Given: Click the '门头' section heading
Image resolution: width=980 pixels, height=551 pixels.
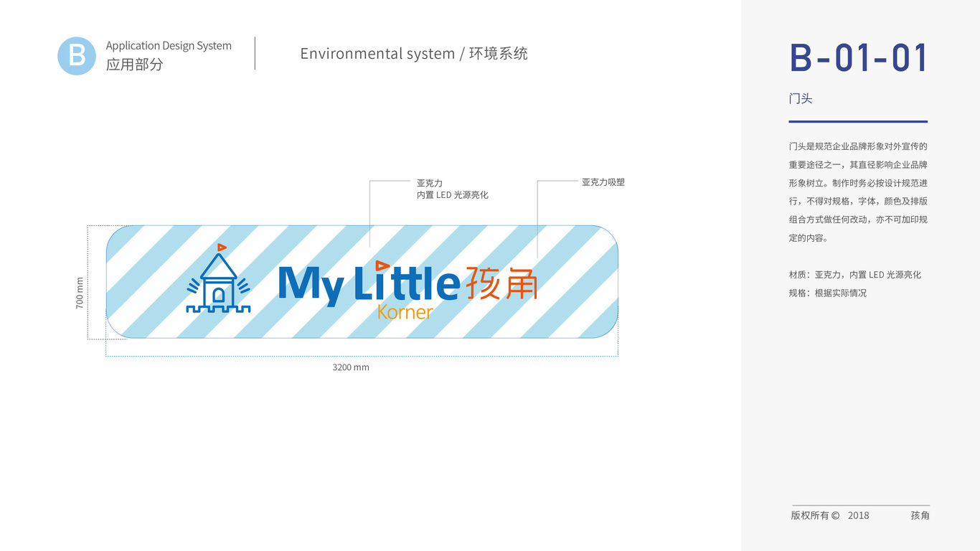Looking at the screenshot, I should (x=801, y=99).
